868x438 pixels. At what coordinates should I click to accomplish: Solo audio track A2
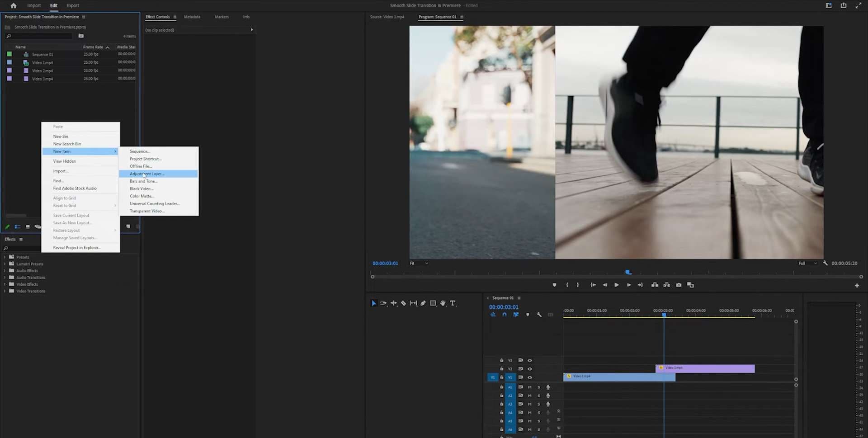coord(539,396)
